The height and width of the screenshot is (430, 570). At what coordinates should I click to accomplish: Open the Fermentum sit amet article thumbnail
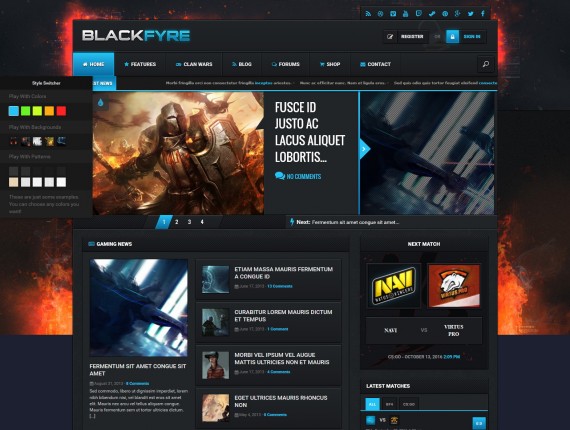tap(139, 308)
